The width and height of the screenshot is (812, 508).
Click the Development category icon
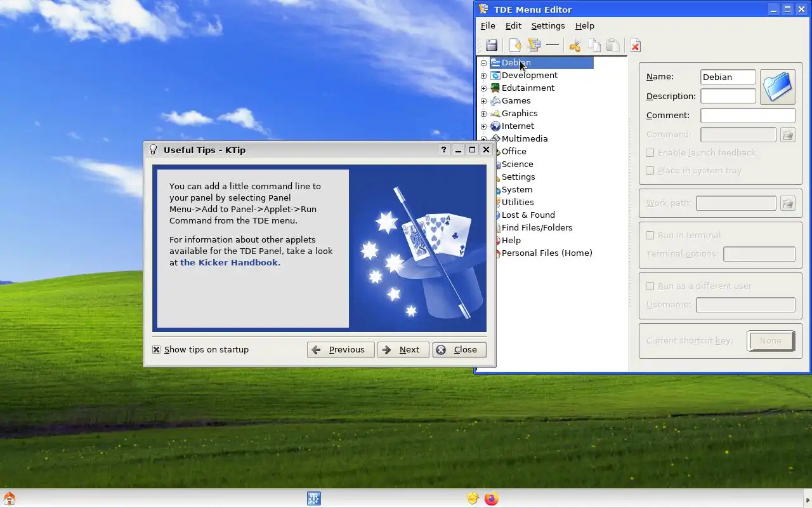(x=495, y=76)
